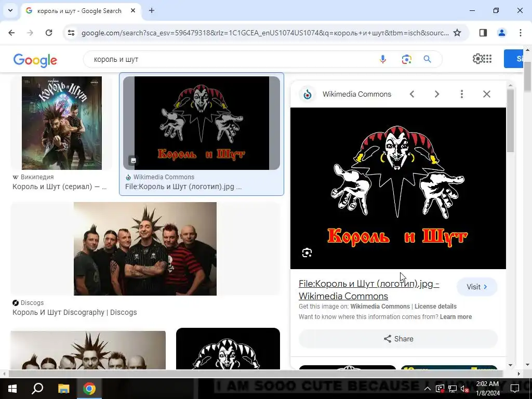This screenshot has width=532, height=399.
Task: Open the Google apps grid
Action: click(487, 59)
